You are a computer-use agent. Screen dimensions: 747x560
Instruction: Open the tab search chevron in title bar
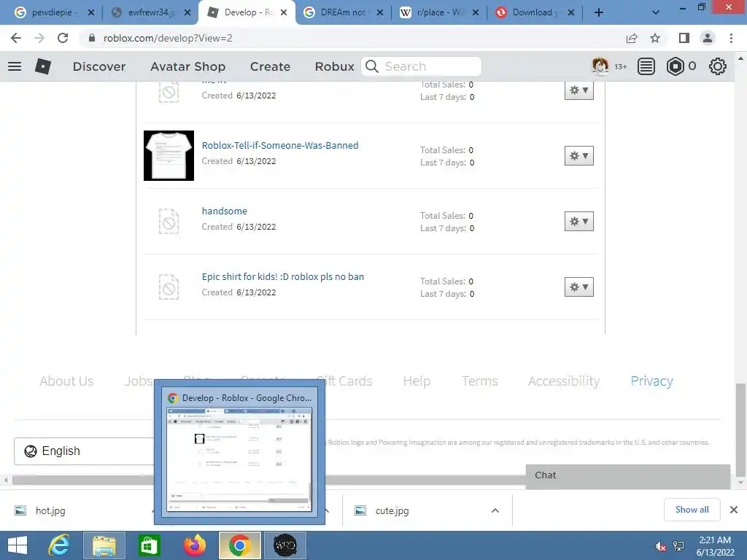coord(656,12)
